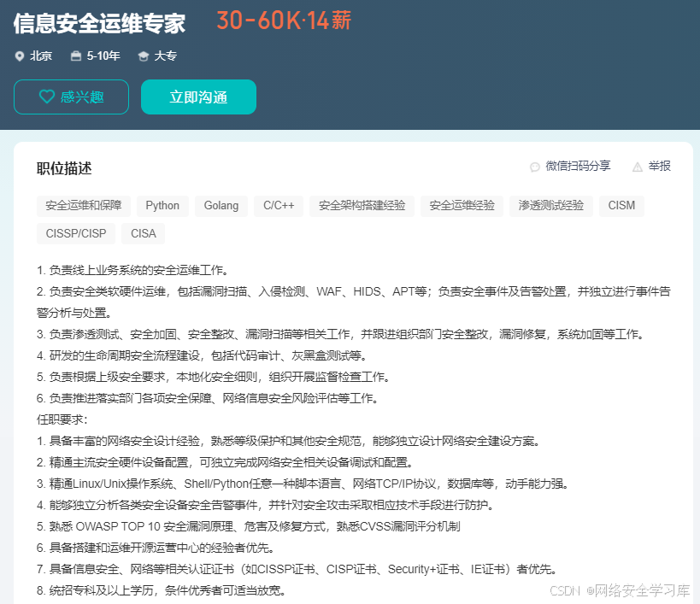The image size is (700, 604).
Task: Click the briefcase icon beside 5-10年
Action: tap(76, 56)
